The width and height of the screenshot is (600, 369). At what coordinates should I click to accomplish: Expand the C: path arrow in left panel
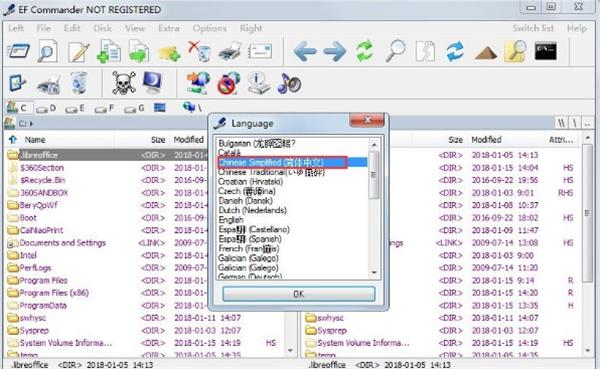pyautogui.click(x=31, y=124)
